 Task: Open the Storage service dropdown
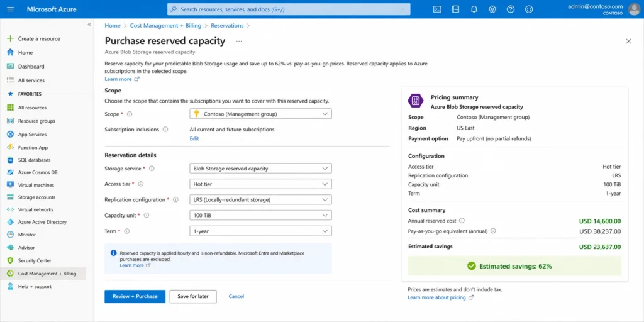point(260,169)
